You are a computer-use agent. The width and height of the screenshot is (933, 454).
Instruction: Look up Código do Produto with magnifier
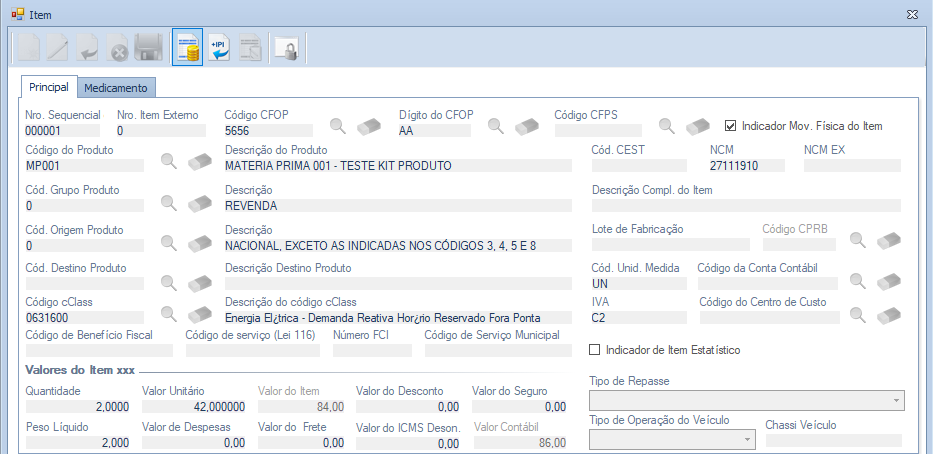(169, 161)
